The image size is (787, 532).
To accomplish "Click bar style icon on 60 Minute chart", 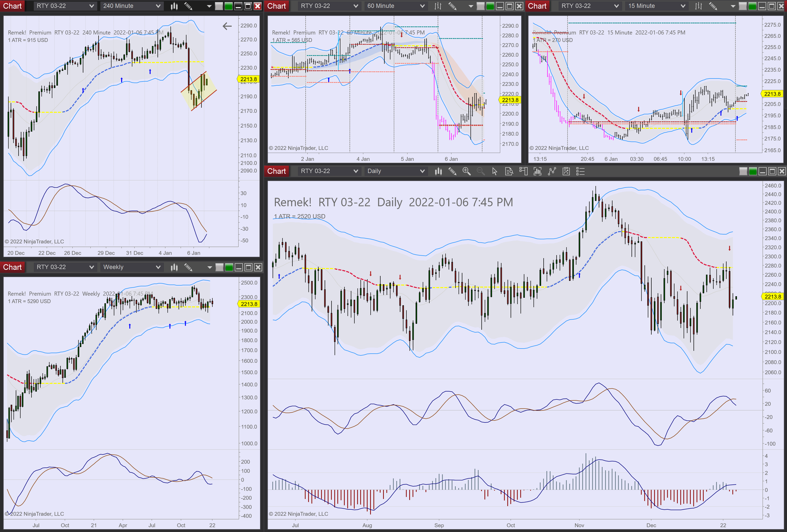I will [x=438, y=6].
